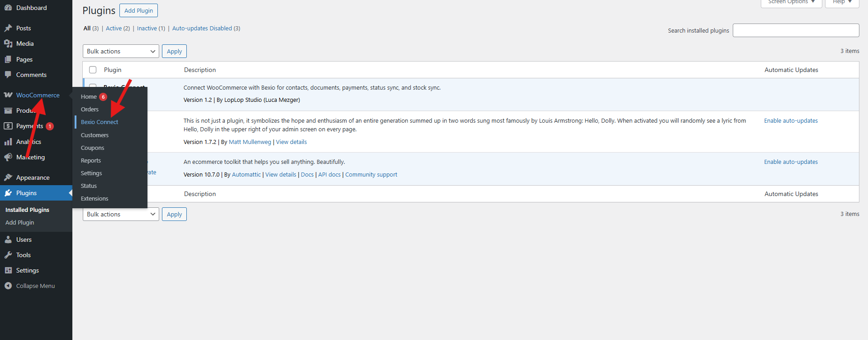Screen dimensions: 868x340
Task: Open Extensions in the WooCommerce submenu
Action: [x=95, y=199]
